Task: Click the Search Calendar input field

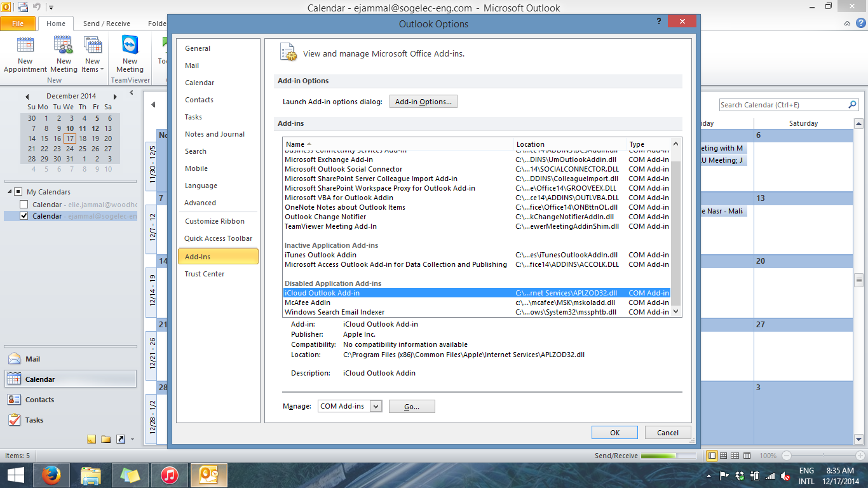Action: (783, 105)
